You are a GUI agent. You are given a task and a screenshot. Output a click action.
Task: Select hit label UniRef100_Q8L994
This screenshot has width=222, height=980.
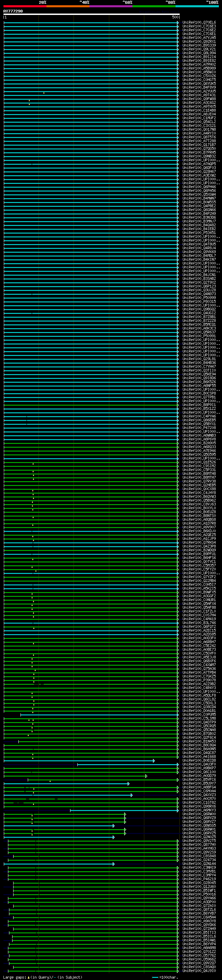click(x=199, y=53)
